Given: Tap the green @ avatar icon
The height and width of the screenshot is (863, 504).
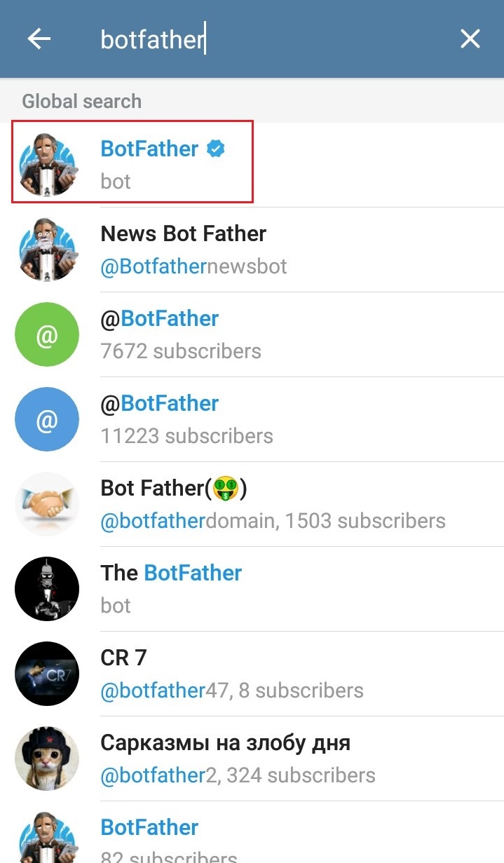Looking at the screenshot, I should click(x=47, y=334).
